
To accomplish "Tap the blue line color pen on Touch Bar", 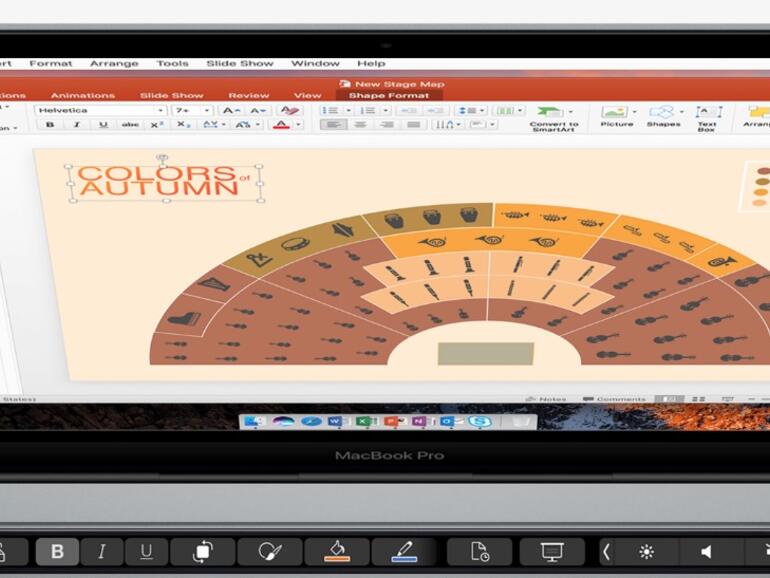I will pyautogui.click(x=404, y=551).
